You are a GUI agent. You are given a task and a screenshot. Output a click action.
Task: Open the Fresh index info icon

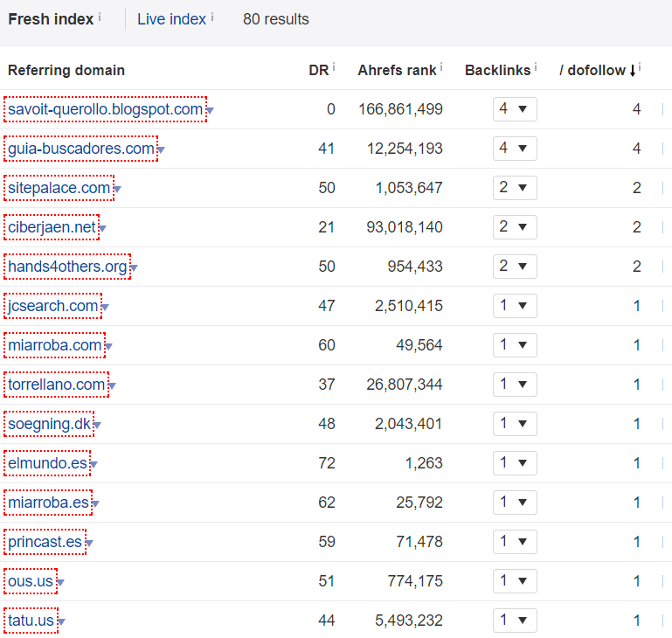(x=100, y=17)
